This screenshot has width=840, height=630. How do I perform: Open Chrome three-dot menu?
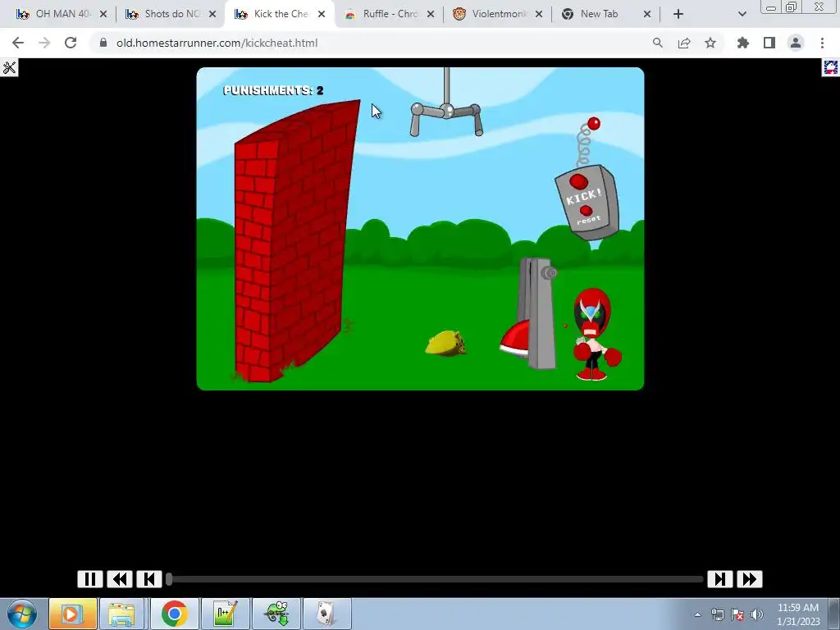(x=822, y=43)
